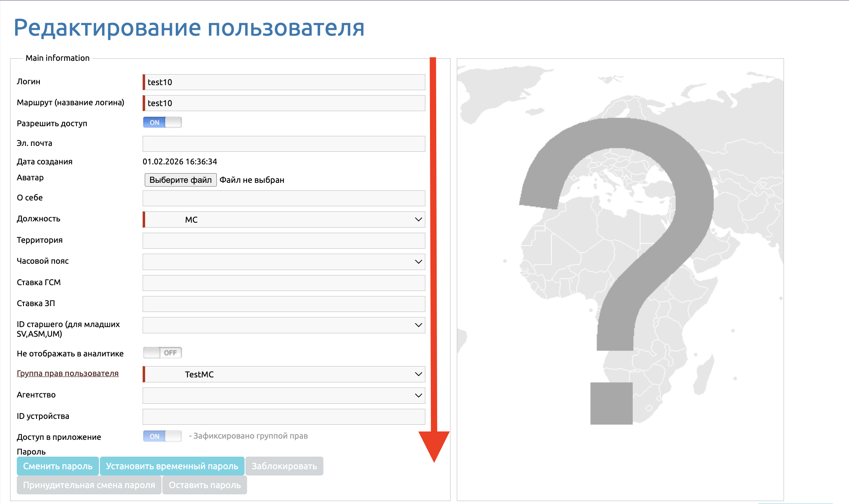The height and width of the screenshot is (504, 849).
Task: Open the Должность dropdown
Action: (x=284, y=220)
